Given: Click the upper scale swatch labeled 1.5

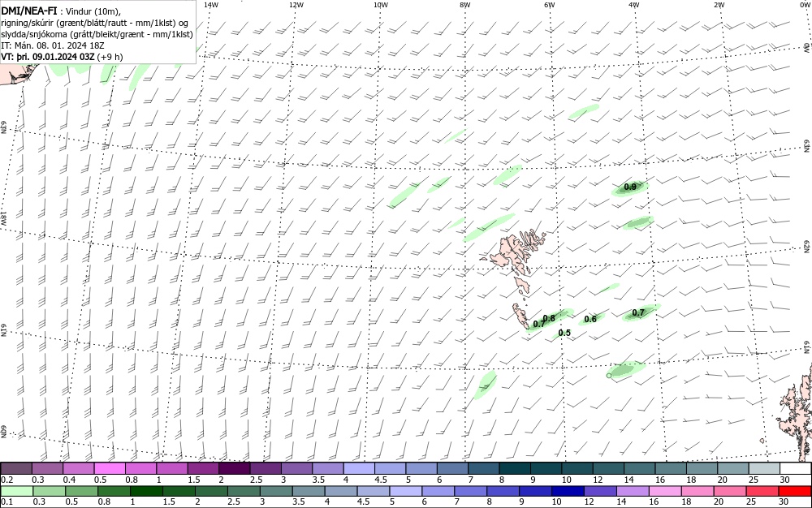Looking at the screenshot, I should pos(204,469).
